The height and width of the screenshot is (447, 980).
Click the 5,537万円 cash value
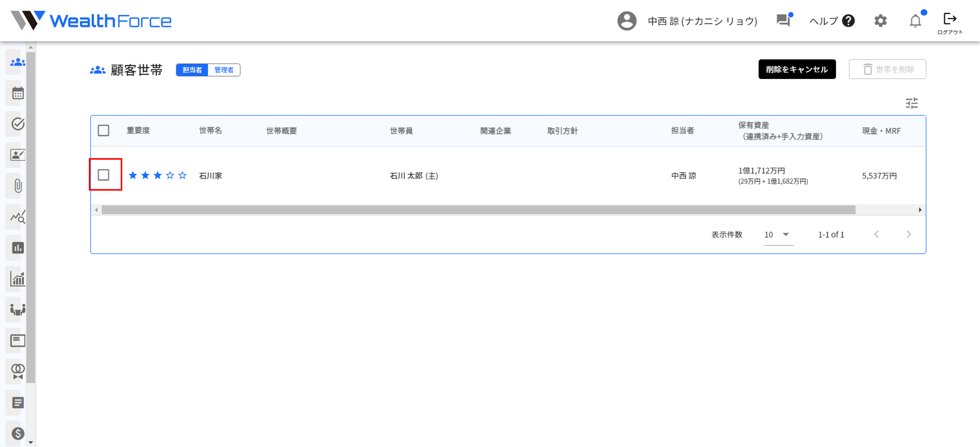[879, 176]
